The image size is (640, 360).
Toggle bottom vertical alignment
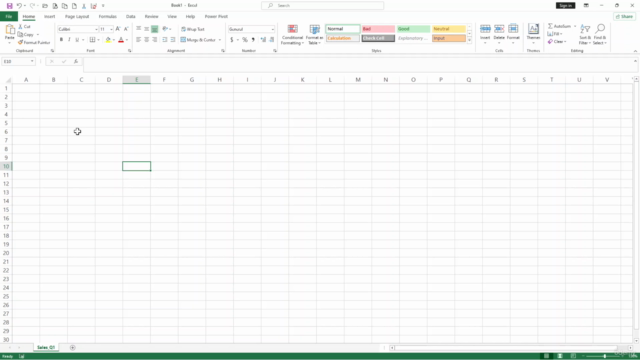click(155, 29)
